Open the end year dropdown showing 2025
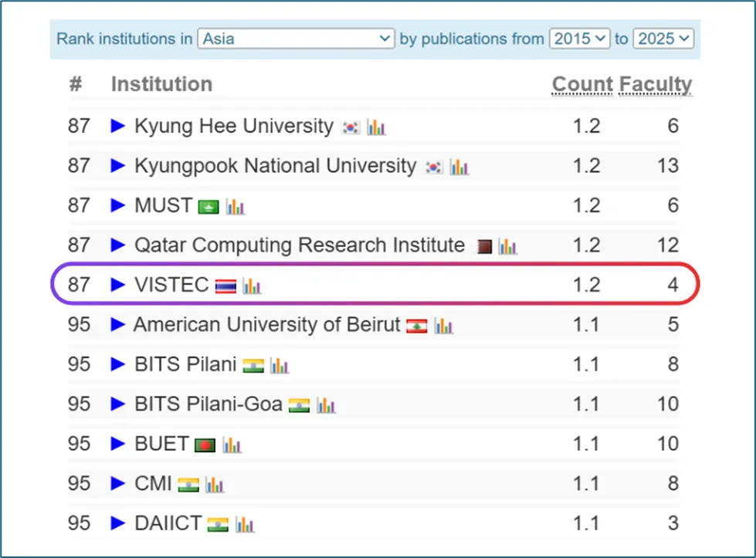Viewport: 756px width, 558px height. (x=663, y=39)
